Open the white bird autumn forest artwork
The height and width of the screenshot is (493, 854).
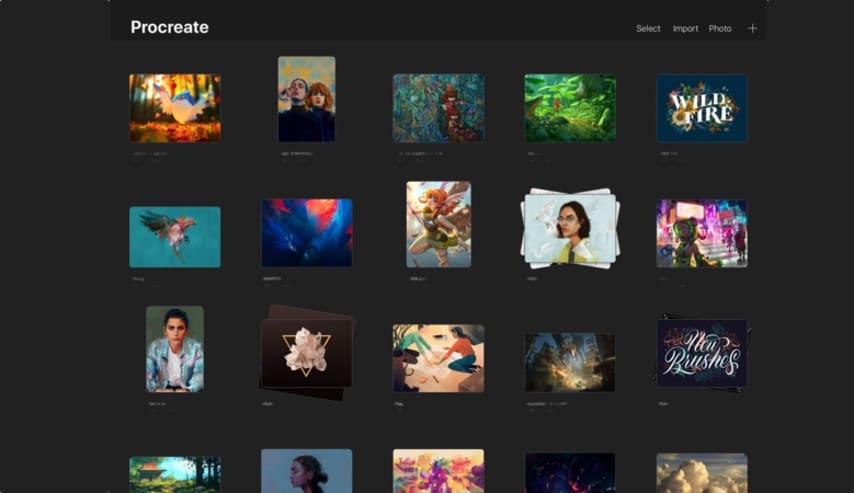point(175,108)
